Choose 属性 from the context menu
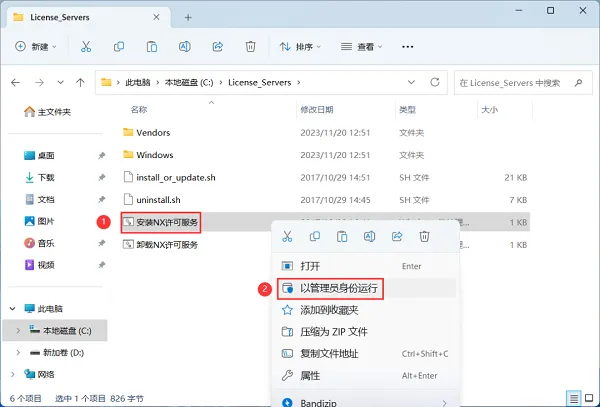Viewport: 600px width, 407px height. 365,376
